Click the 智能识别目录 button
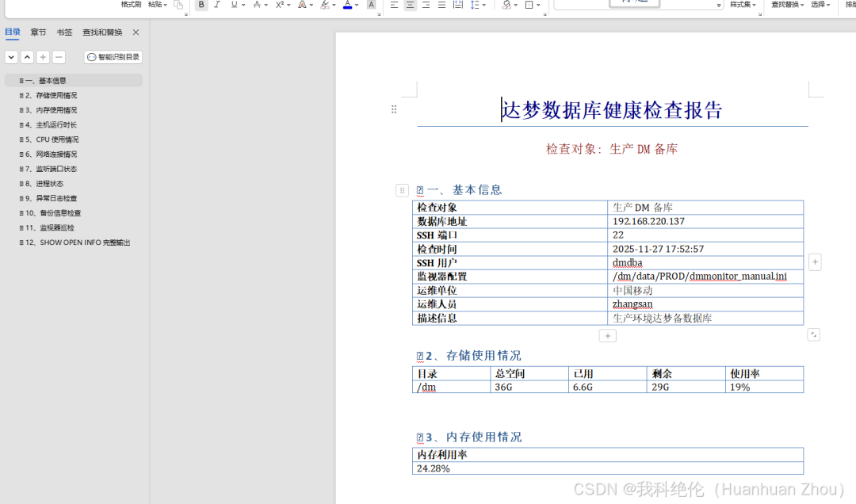 [113, 57]
